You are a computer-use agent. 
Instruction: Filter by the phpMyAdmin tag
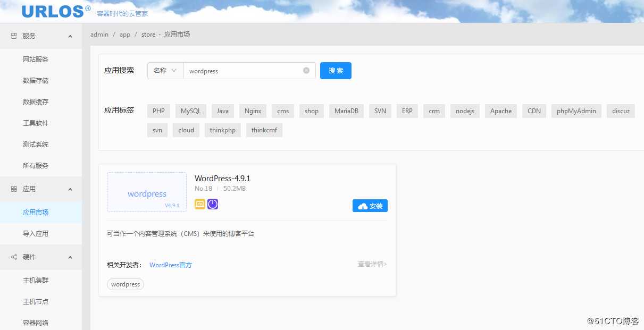pyautogui.click(x=576, y=111)
